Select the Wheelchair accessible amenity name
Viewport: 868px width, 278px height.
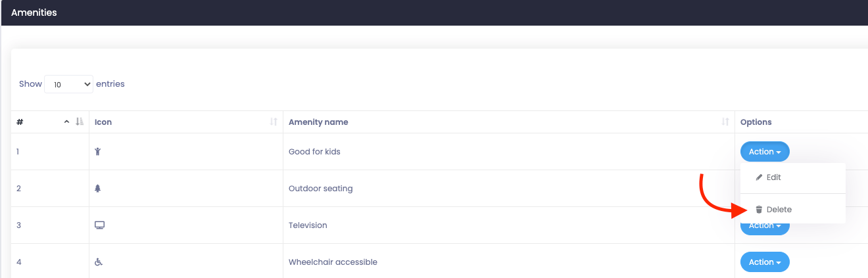tap(333, 262)
